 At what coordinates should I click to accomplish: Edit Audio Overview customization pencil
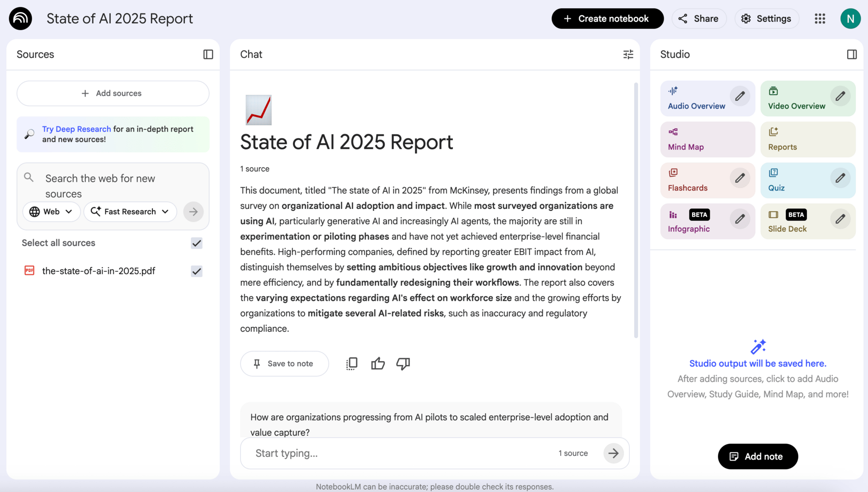[x=740, y=96]
